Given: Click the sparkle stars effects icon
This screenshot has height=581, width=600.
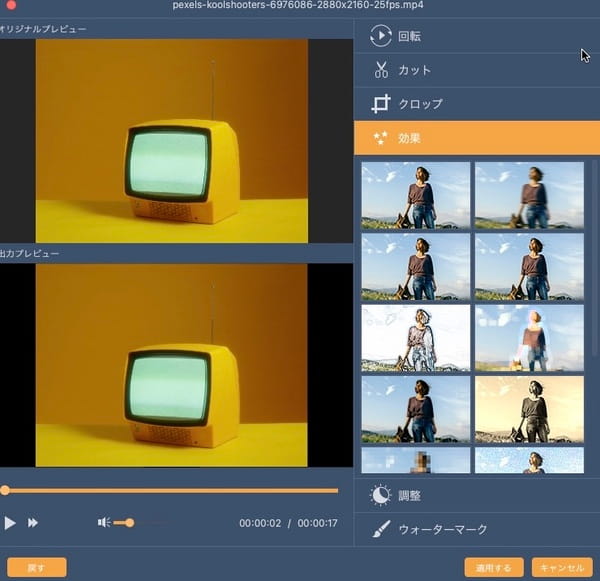Looking at the screenshot, I should click(380, 138).
